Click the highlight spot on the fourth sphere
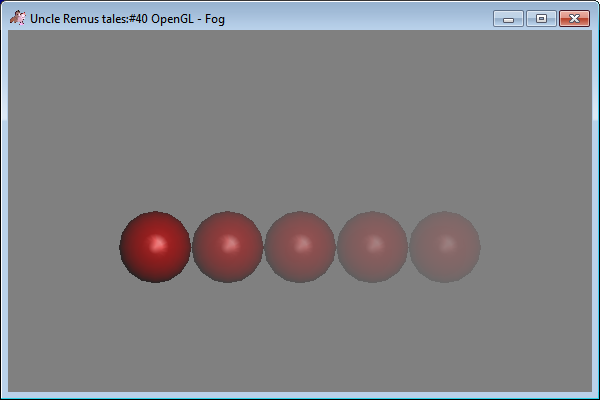Screen dimensions: 600x400 (375, 243)
